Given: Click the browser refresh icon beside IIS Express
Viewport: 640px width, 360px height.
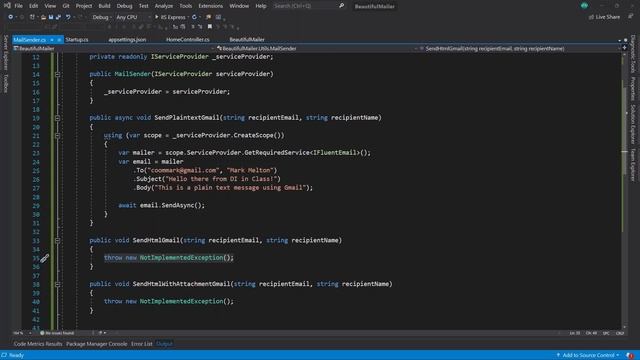Looking at the screenshot, I should (194, 17).
